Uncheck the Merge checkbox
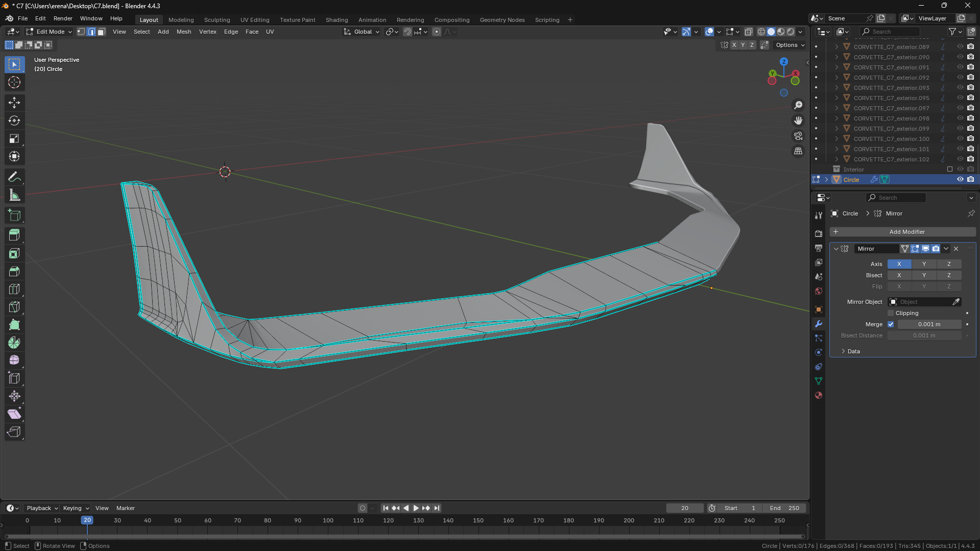Image resolution: width=980 pixels, height=551 pixels. (x=891, y=324)
